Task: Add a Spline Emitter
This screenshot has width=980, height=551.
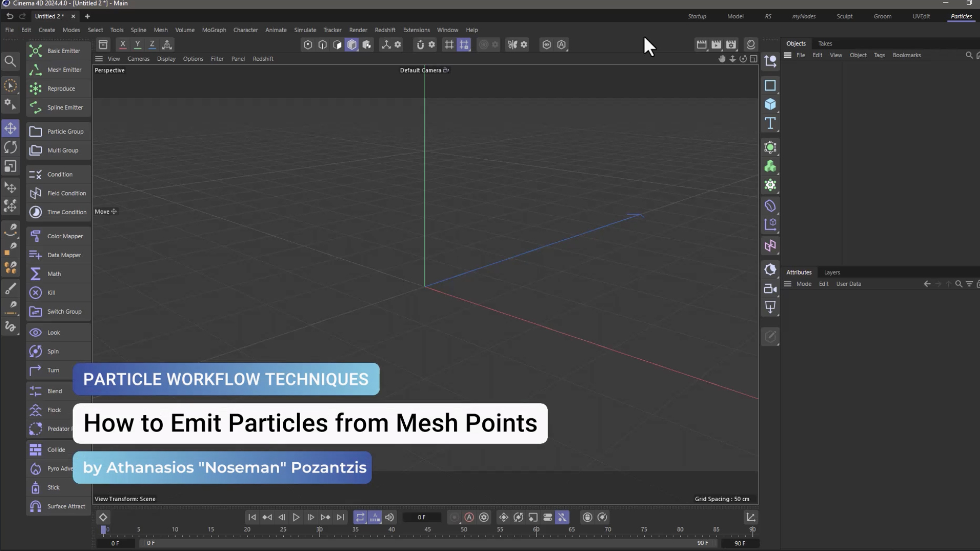Action: (59, 108)
